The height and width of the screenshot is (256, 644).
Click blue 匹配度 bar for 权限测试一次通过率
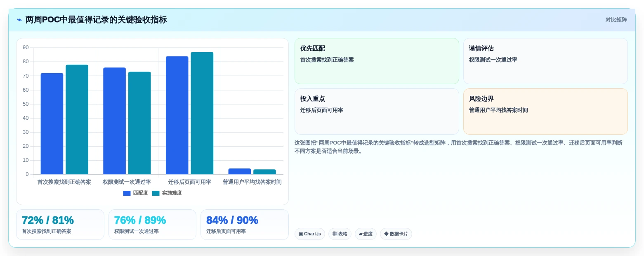pyautogui.click(x=114, y=121)
